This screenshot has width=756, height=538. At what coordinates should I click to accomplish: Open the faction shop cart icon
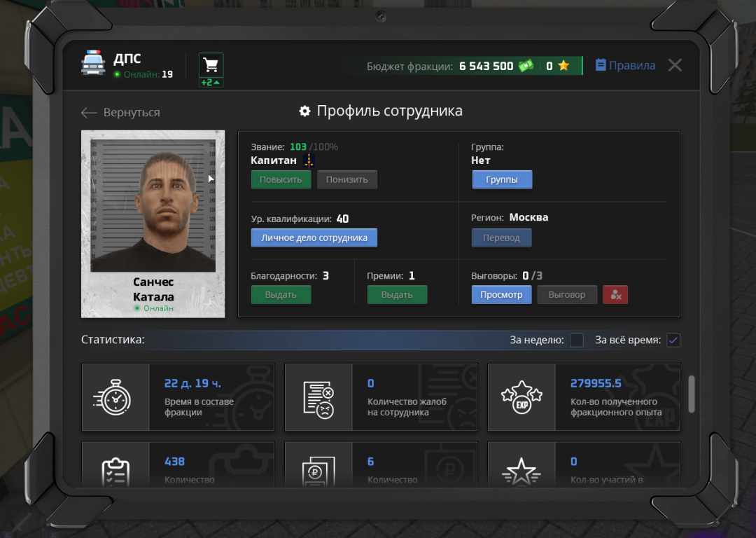pyautogui.click(x=211, y=64)
